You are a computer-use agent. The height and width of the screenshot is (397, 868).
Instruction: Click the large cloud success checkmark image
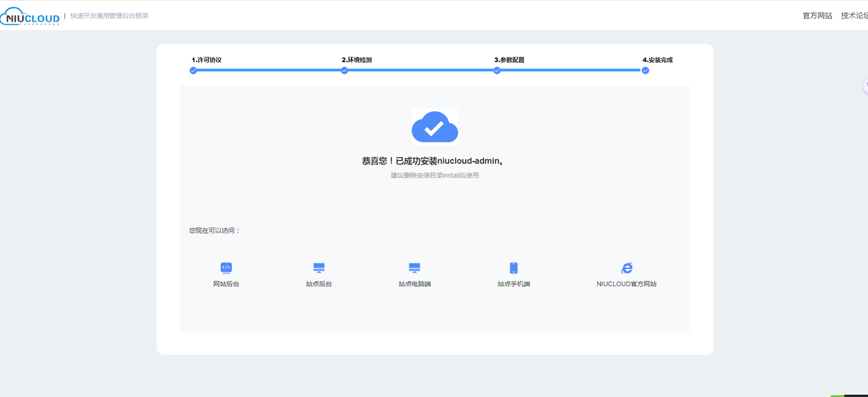coord(435,127)
